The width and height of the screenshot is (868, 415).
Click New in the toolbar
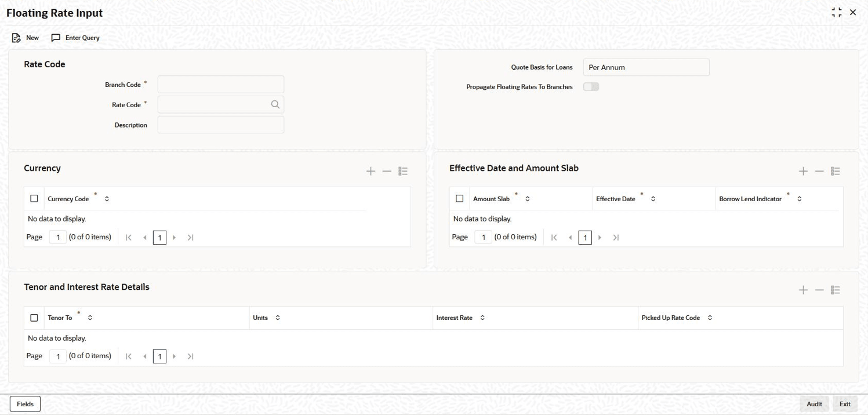(x=26, y=38)
